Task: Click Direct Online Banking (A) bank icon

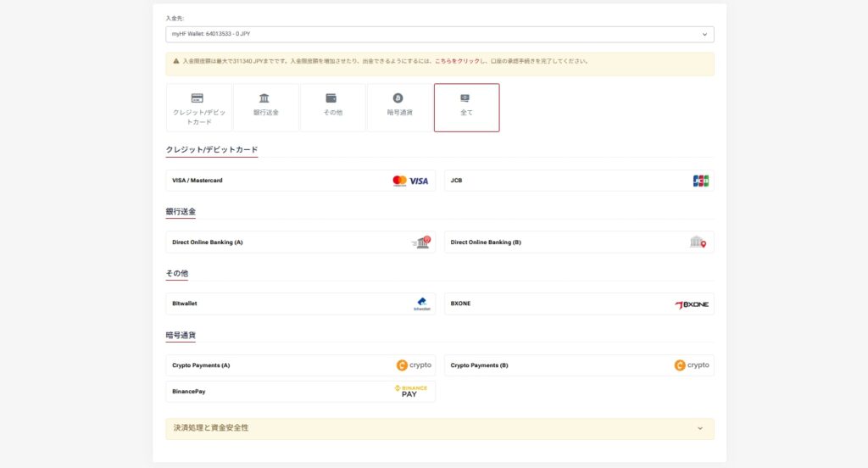Action: (421, 242)
